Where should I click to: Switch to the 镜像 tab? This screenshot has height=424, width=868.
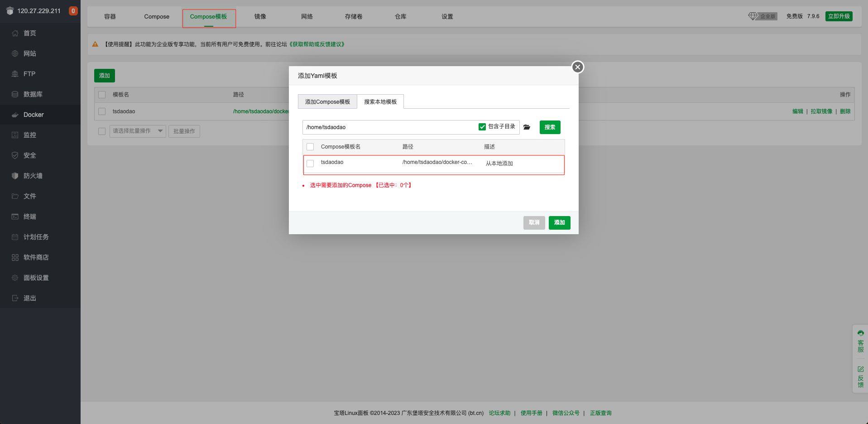pos(260,16)
